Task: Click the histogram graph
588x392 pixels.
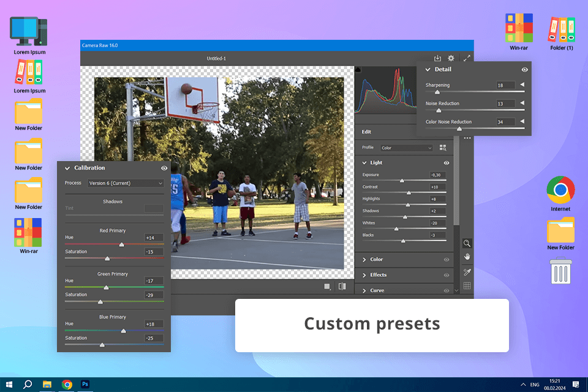Action: (385, 91)
